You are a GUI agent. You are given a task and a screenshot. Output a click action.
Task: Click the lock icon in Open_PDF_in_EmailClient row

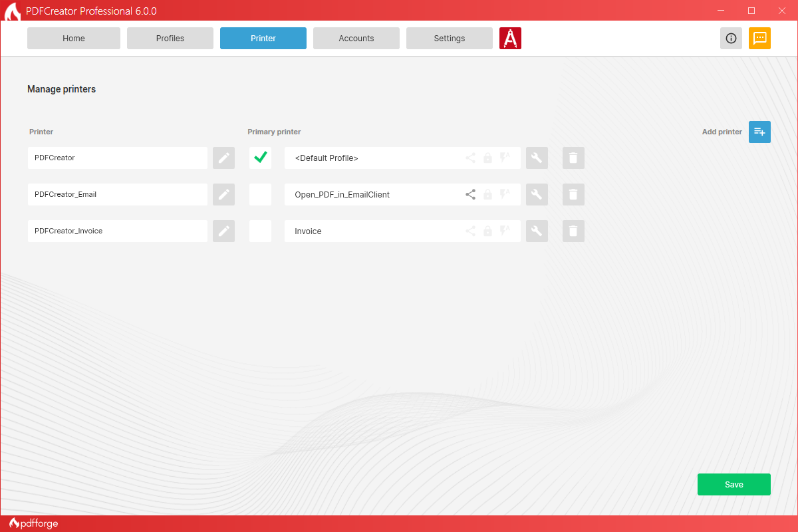487,195
